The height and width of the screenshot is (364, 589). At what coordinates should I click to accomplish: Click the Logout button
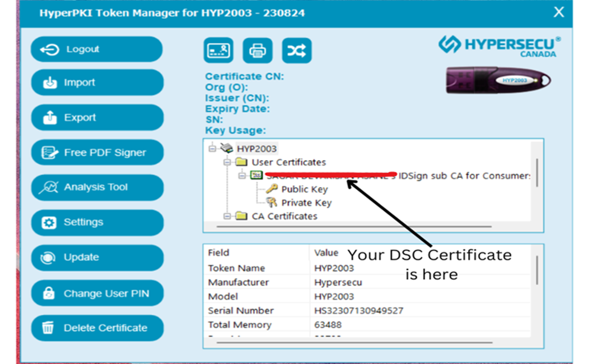97,49
